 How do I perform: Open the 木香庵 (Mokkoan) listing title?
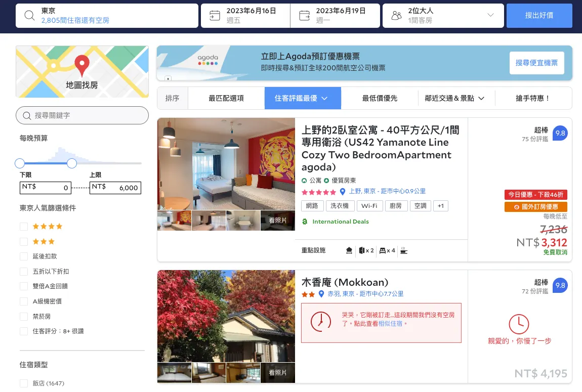click(345, 282)
